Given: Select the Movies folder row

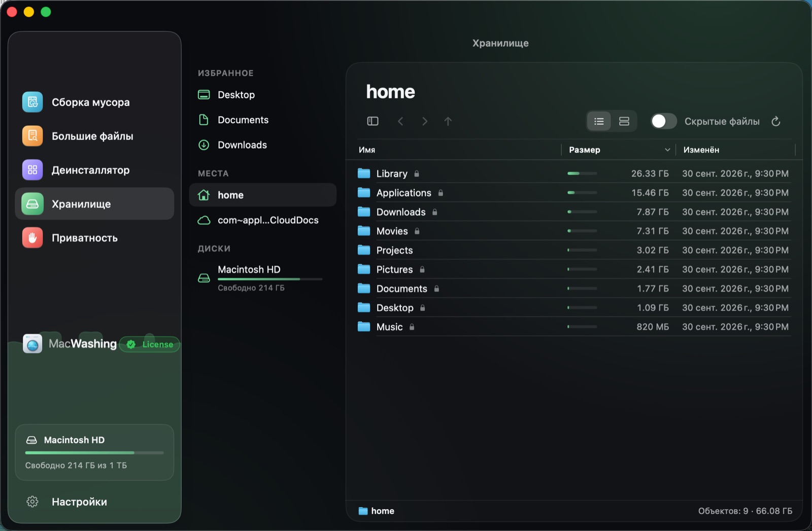Looking at the screenshot, I should tap(574, 231).
